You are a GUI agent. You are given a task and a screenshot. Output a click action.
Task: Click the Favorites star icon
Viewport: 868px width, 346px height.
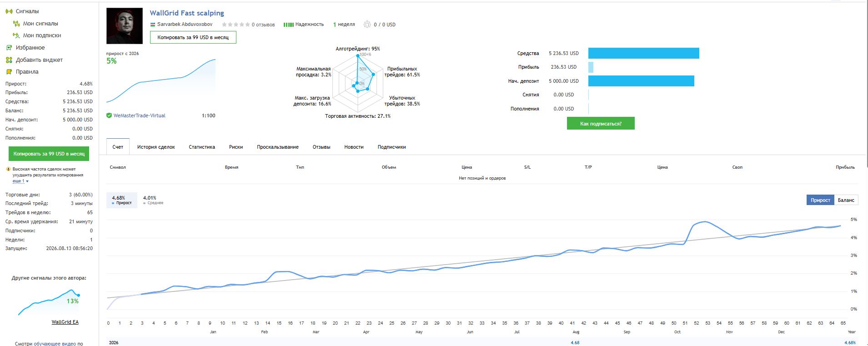pos(9,48)
